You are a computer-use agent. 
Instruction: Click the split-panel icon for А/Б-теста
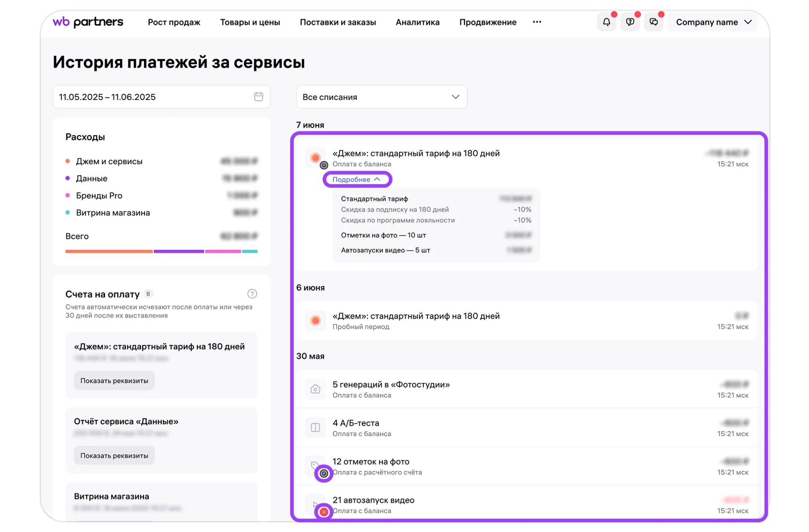tap(315, 428)
